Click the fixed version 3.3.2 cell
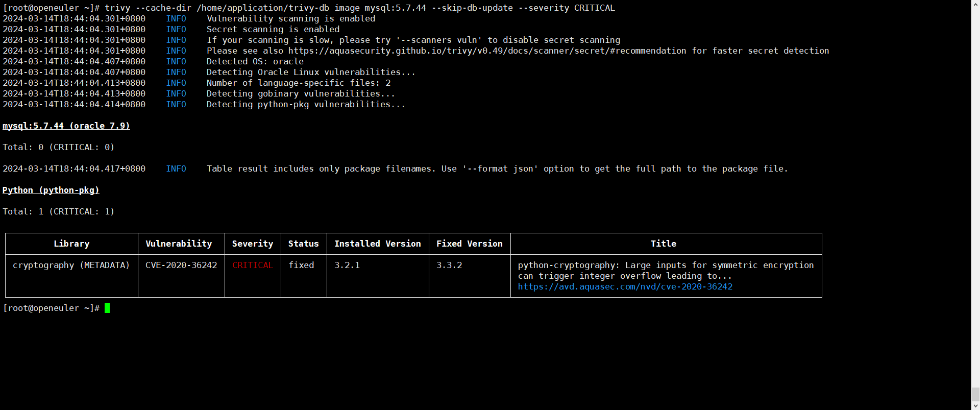The image size is (980, 410). point(449,266)
